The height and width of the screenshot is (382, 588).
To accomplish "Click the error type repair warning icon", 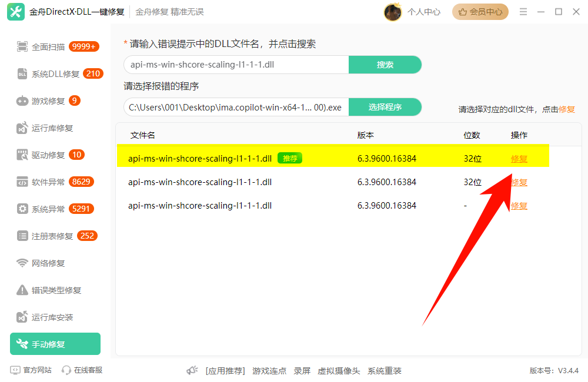I will tap(22, 290).
